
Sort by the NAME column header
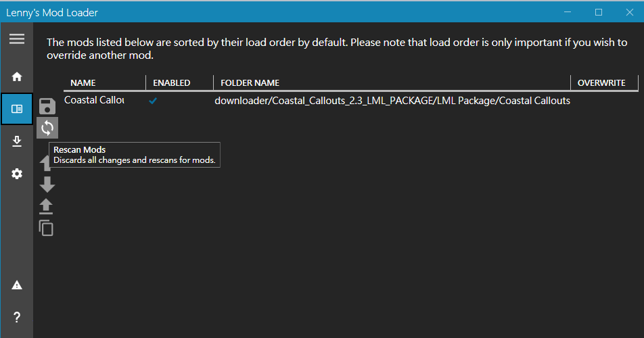point(83,83)
